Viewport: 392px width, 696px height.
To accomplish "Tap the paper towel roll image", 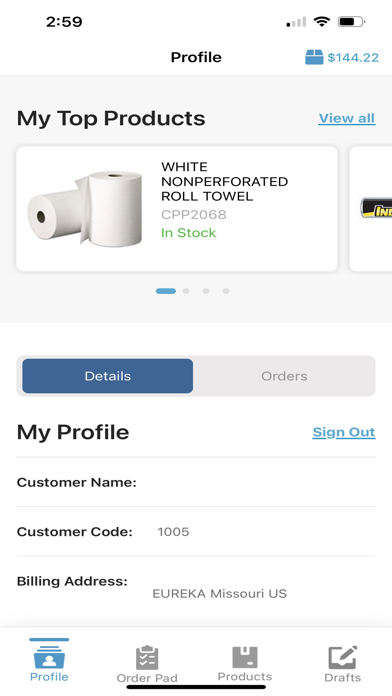I will coord(85,208).
